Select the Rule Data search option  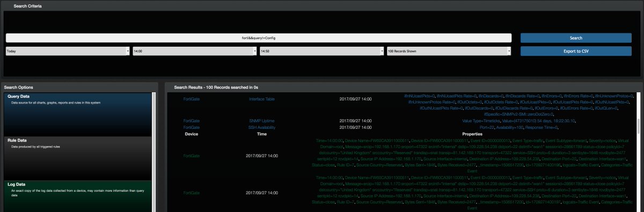pyautogui.click(x=78, y=158)
